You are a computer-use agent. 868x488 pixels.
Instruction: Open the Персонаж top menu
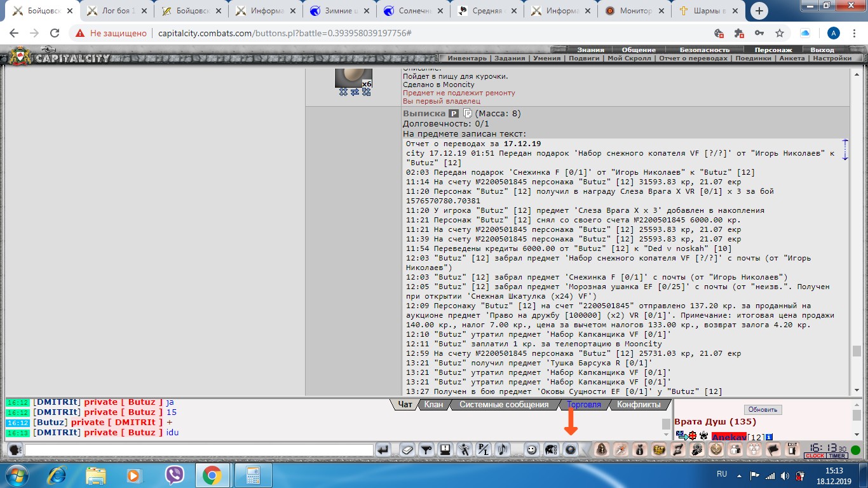[773, 50]
